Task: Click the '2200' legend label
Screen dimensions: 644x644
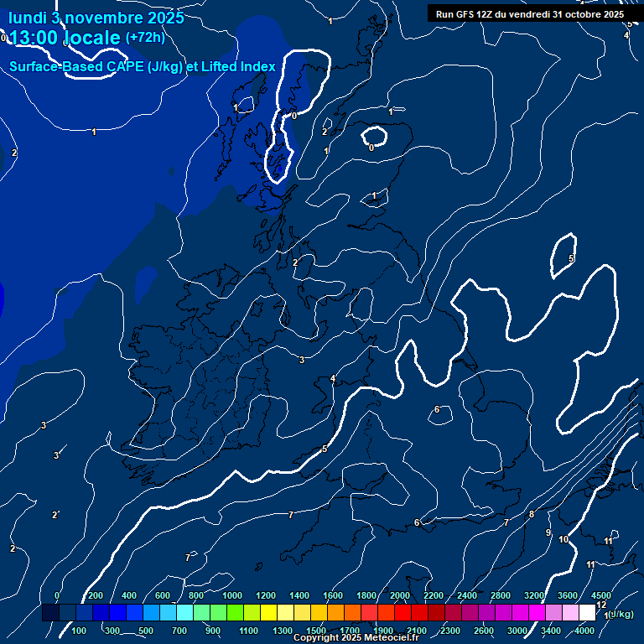Action: pos(434,595)
